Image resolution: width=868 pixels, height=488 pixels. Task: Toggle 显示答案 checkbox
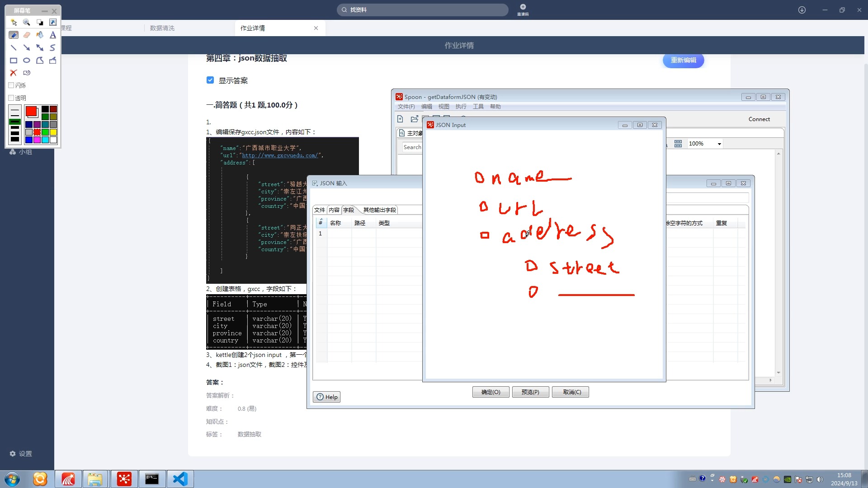[x=210, y=80]
